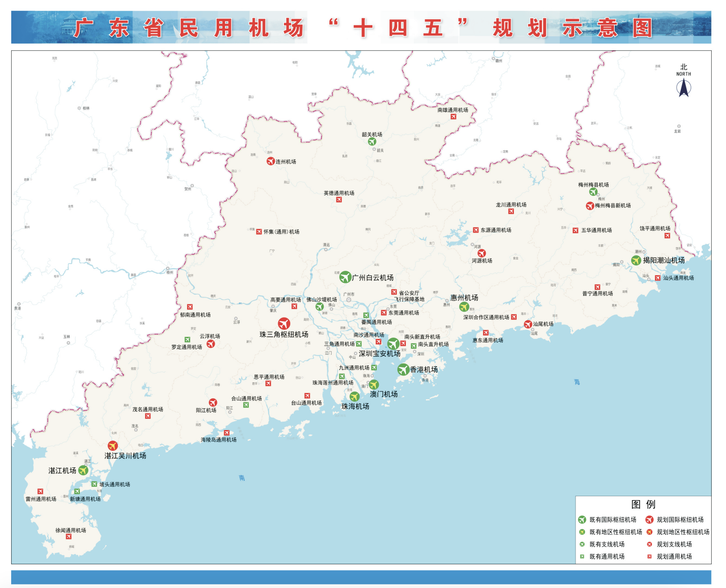
Task: Click the 深圳宝安机场 text label
Action: click(380, 354)
